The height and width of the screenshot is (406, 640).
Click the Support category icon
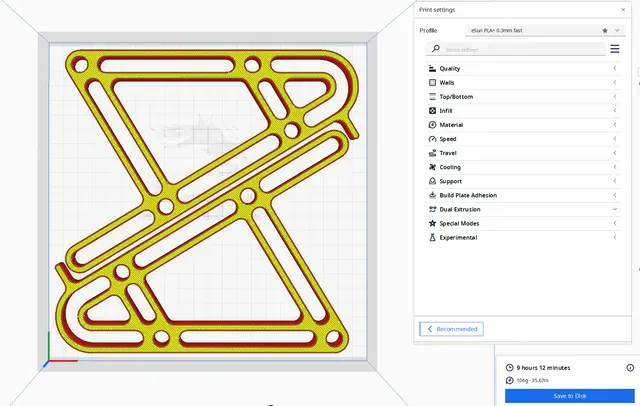tap(432, 181)
